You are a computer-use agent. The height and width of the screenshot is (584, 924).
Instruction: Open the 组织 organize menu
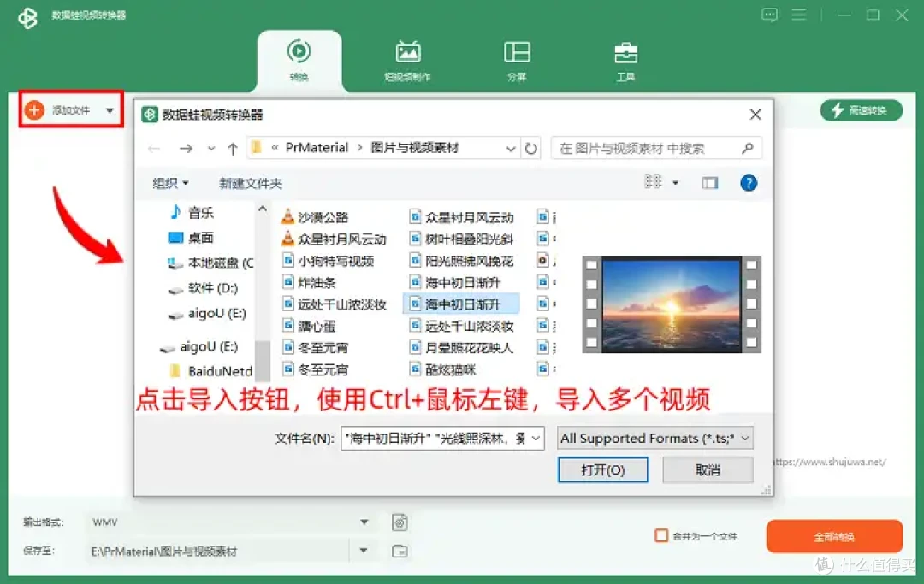170,183
